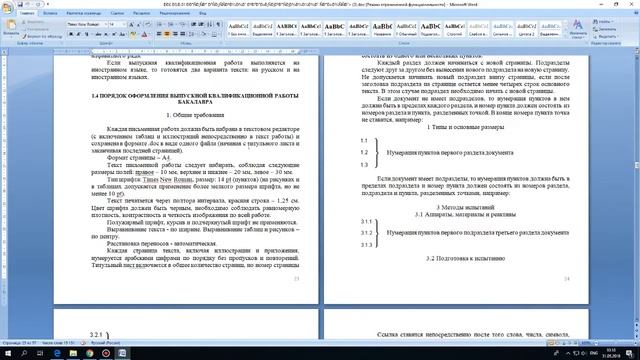640x360 pixels.
Task: Click the Replace (Заменить) button
Action: (x=605, y=29)
